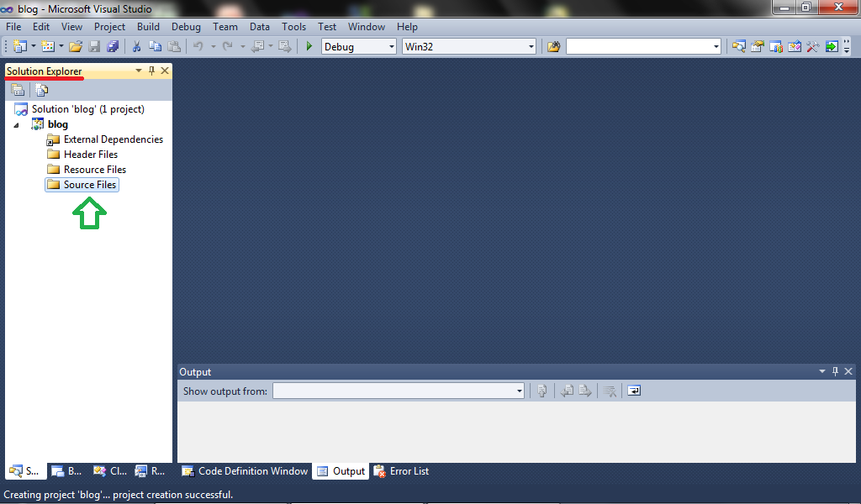Select the 'Cl...' Class View tab

[x=110, y=471]
